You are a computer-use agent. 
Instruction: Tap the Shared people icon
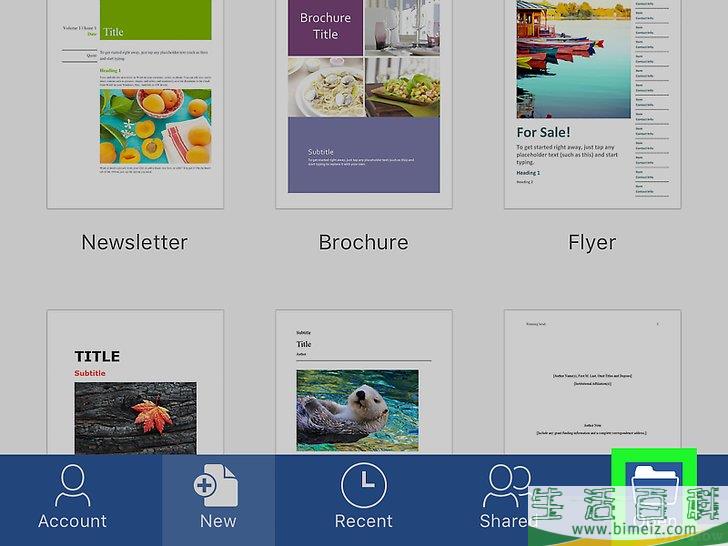pyautogui.click(x=506, y=486)
